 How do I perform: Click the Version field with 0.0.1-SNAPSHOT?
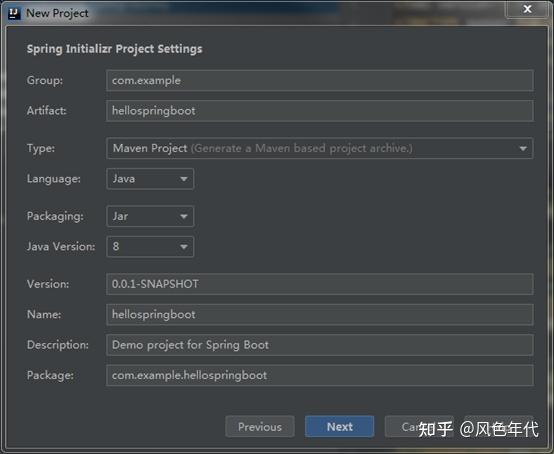coord(319,284)
